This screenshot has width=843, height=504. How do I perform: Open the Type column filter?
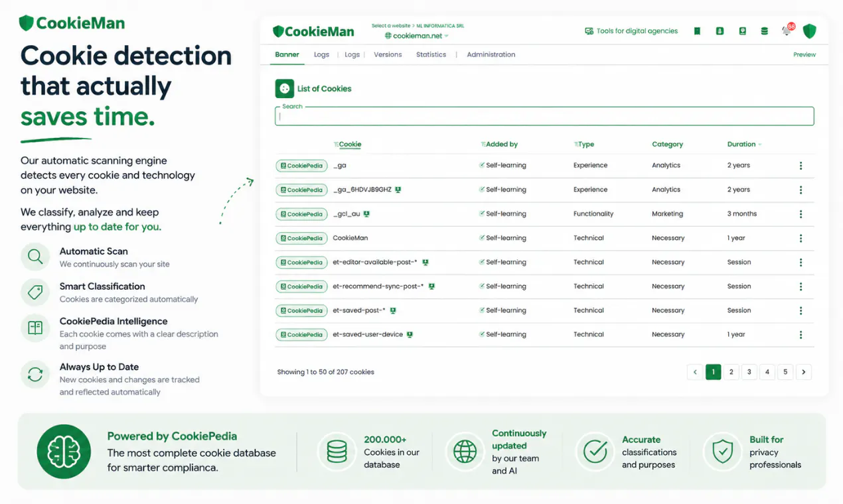[x=575, y=145]
